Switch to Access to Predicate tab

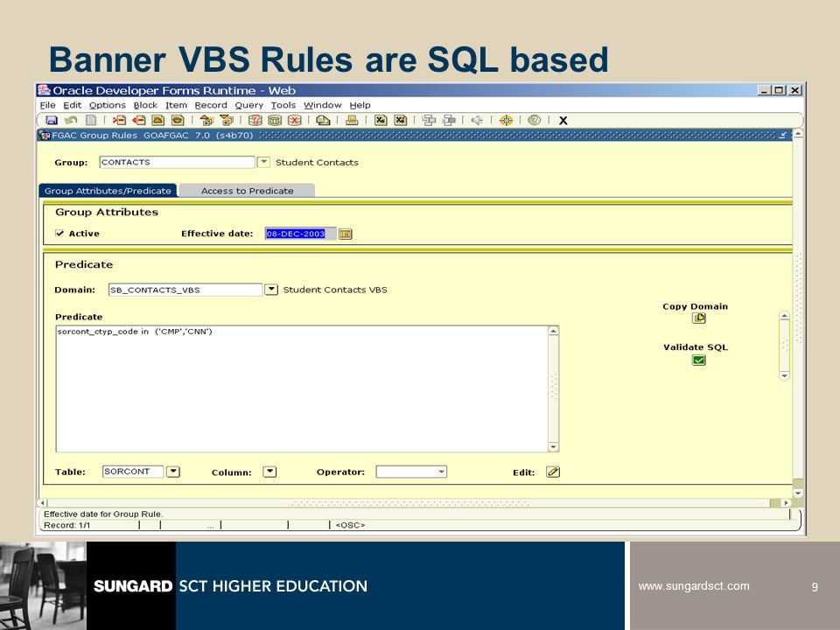coord(247,191)
